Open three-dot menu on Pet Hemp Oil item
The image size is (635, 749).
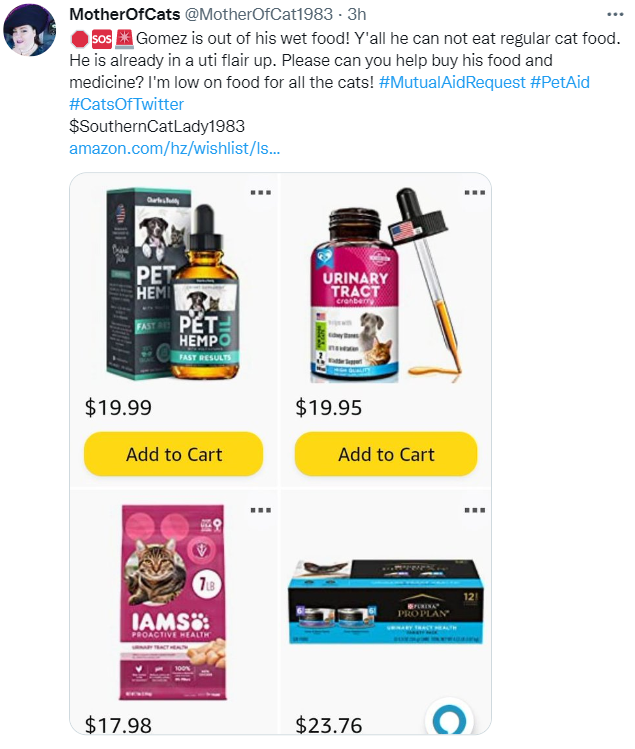[x=261, y=193]
